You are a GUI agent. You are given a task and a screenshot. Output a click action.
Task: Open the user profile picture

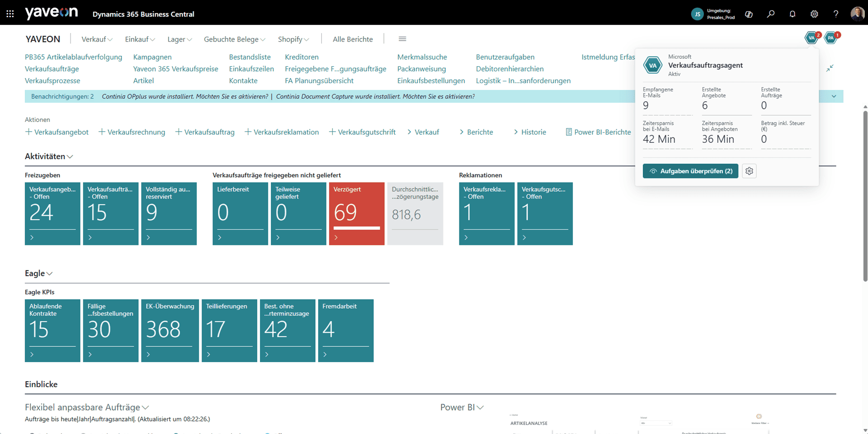tap(857, 14)
